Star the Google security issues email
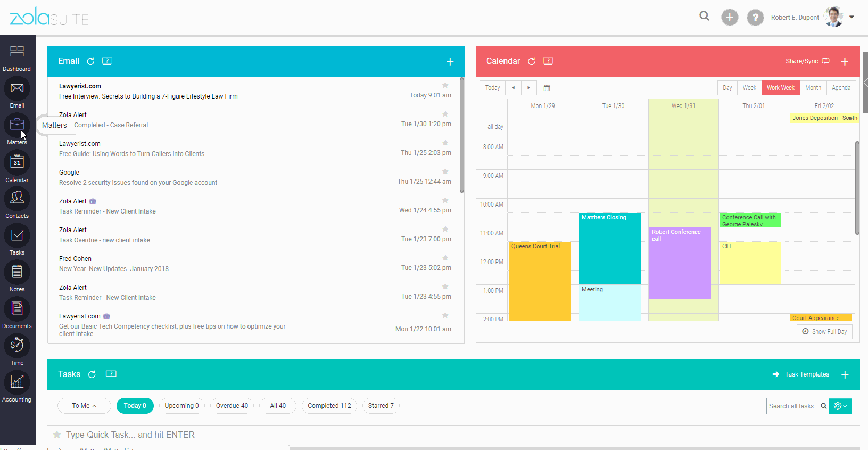The width and height of the screenshot is (868, 450). (x=445, y=171)
